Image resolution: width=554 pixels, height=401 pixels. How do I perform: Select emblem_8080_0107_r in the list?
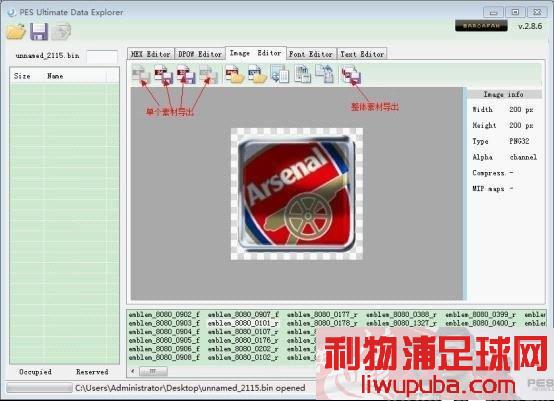pos(243,332)
